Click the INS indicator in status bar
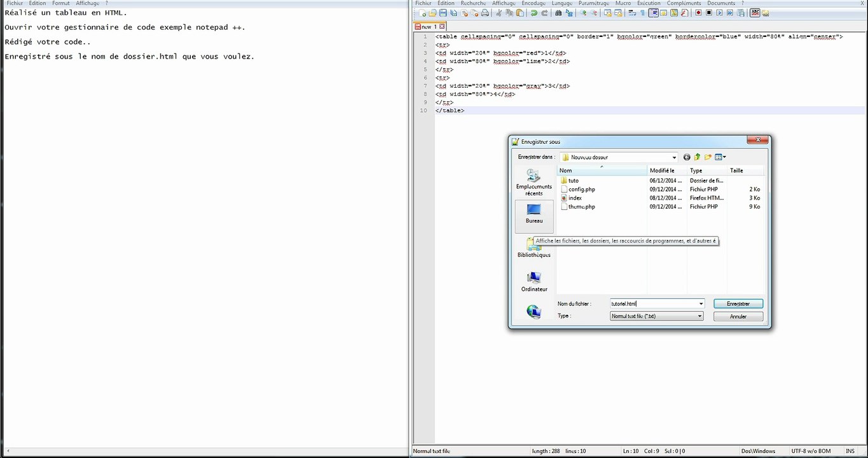Image resolution: width=868 pixels, height=458 pixels. pos(850,451)
